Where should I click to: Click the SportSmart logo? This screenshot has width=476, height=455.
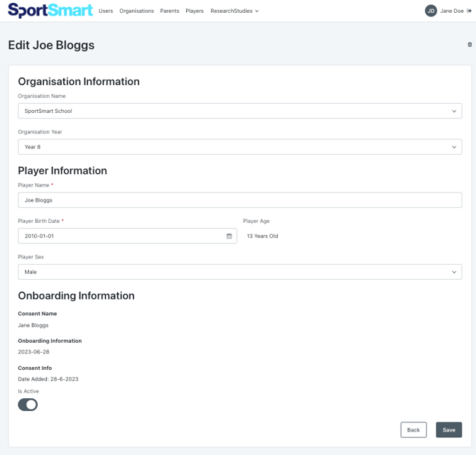coord(50,11)
